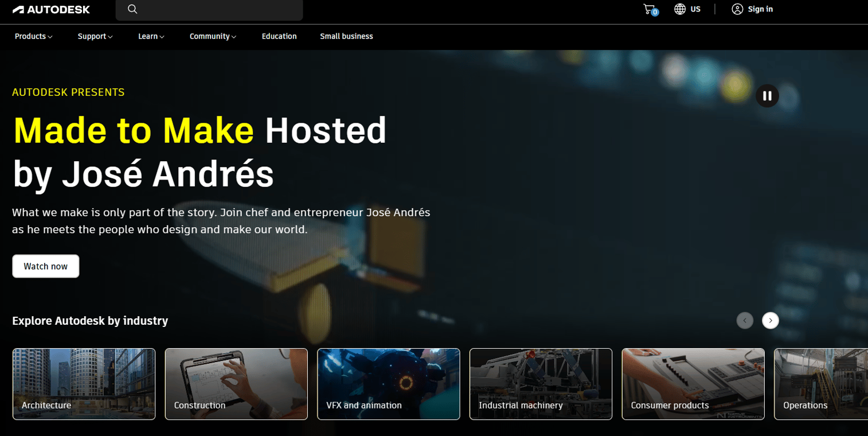
Task: Click the 'AUTODESK PRESENTS' label
Action: (68, 92)
